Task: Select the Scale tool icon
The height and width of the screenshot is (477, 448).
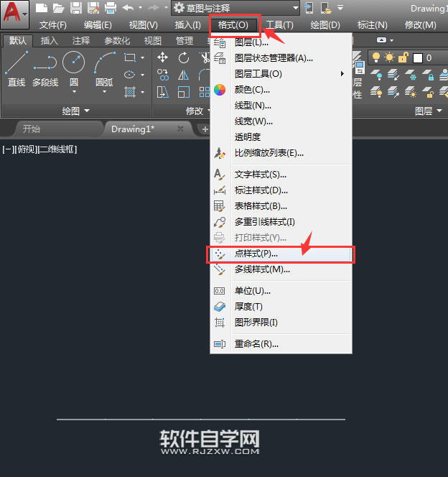Action: click(184, 92)
